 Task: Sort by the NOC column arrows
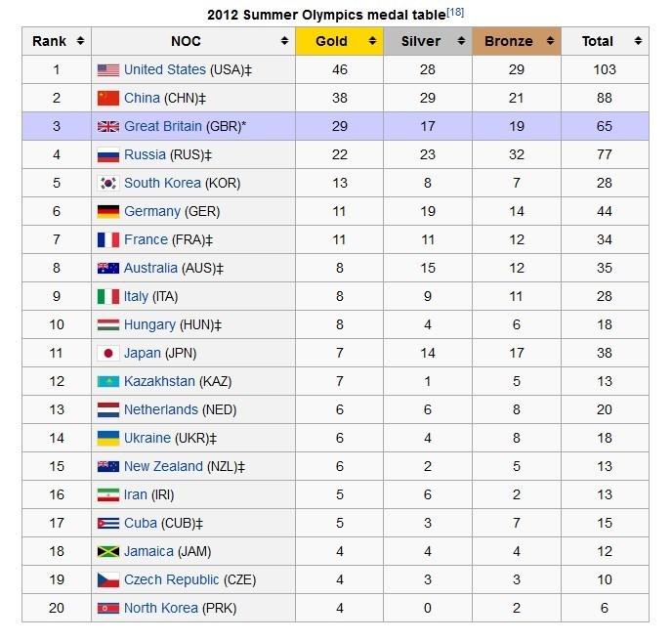(x=284, y=41)
